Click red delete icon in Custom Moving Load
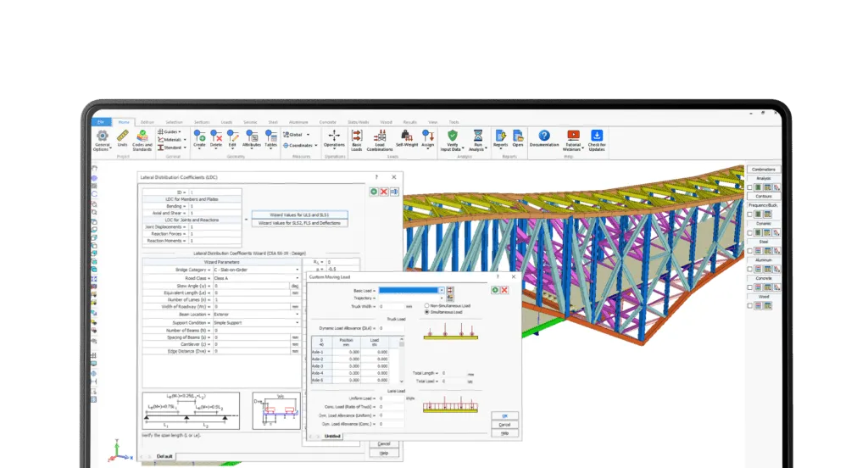 (504, 290)
